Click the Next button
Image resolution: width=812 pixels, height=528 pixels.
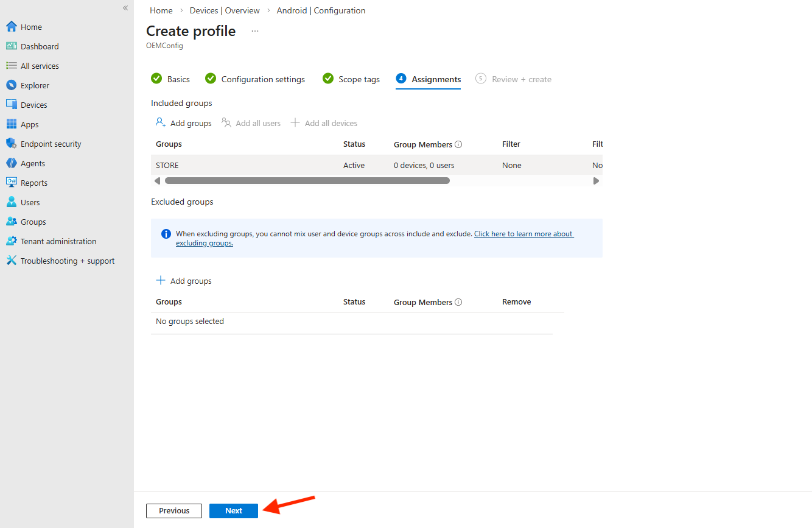click(x=234, y=511)
